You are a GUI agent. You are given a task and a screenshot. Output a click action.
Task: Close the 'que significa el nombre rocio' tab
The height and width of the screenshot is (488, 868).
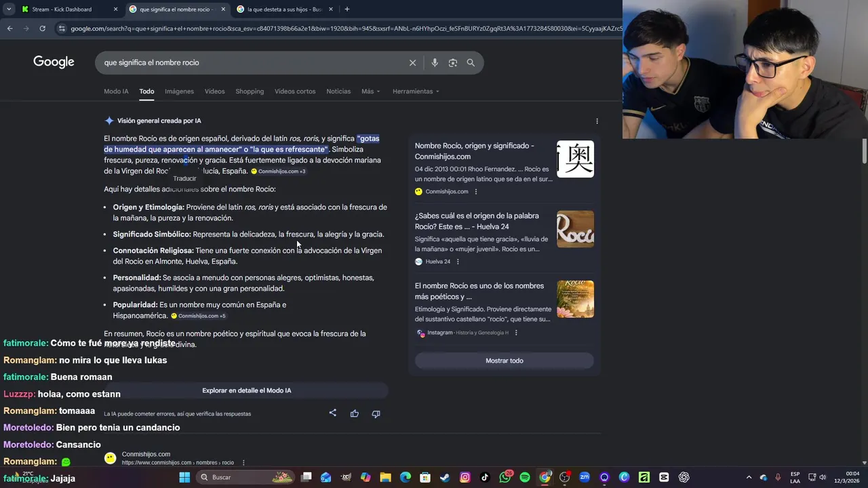pyautogui.click(x=223, y=9)
